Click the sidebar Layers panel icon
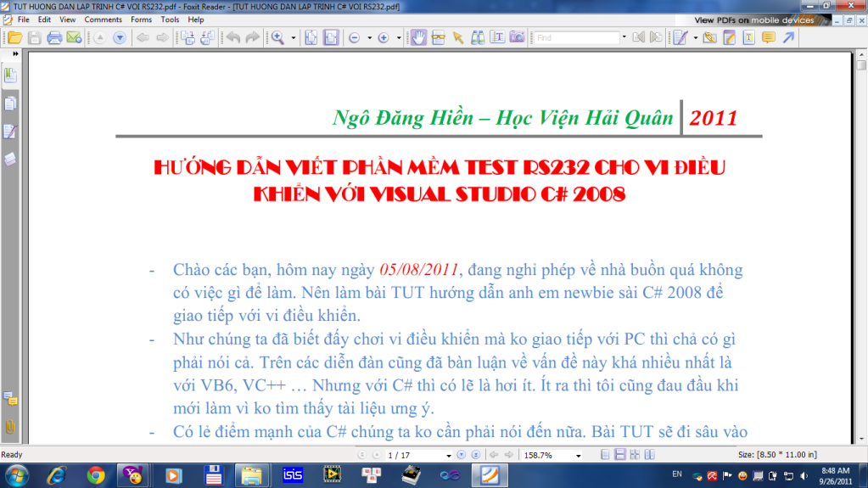 click(x=10, y=160)
